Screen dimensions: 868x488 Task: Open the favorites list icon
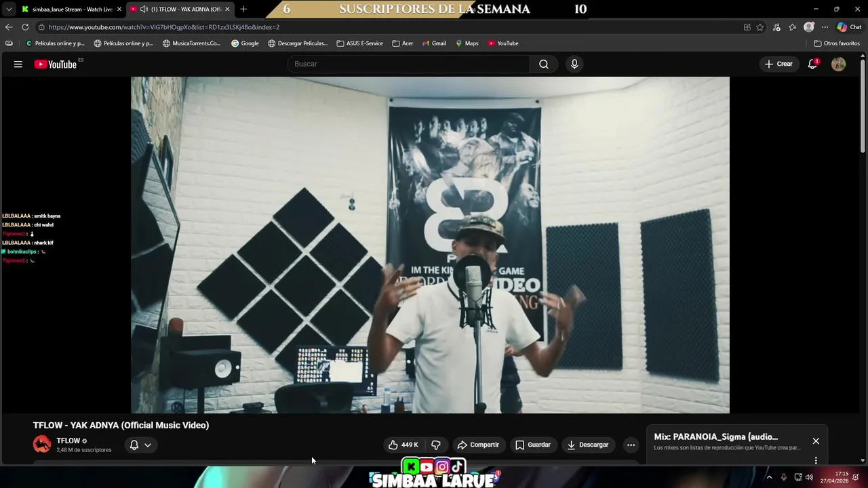[x=792, y=27]
